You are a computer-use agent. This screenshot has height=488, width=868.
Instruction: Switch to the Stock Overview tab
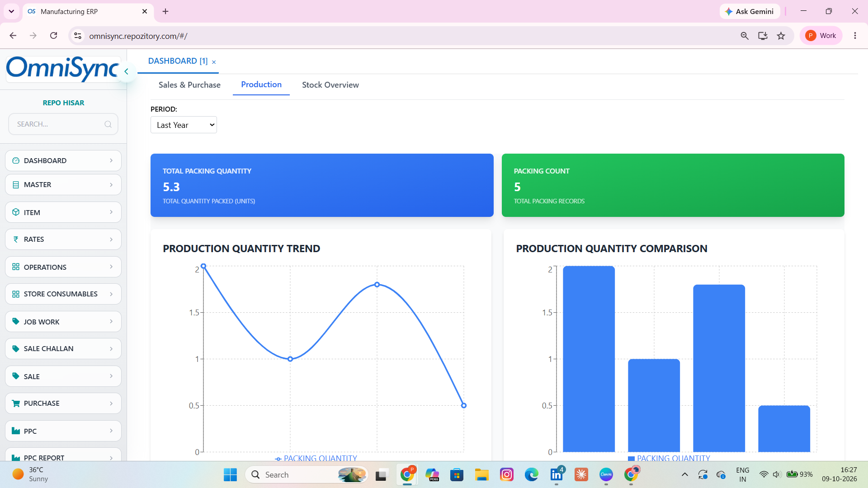click(330, 85)
